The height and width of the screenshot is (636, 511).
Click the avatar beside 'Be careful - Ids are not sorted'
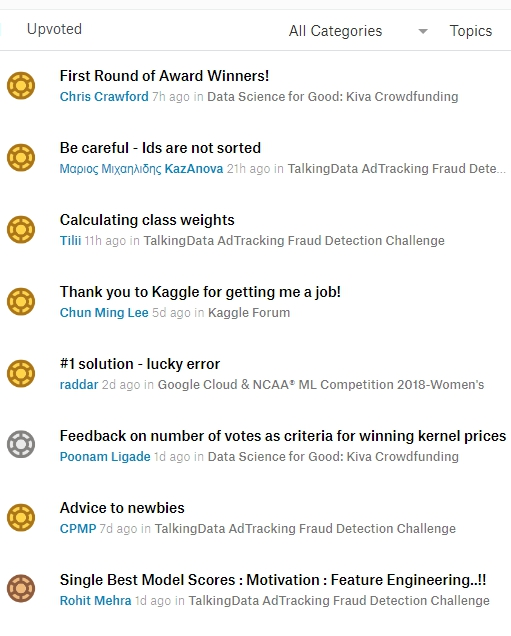pyautogui.click(x=21, y=157)
